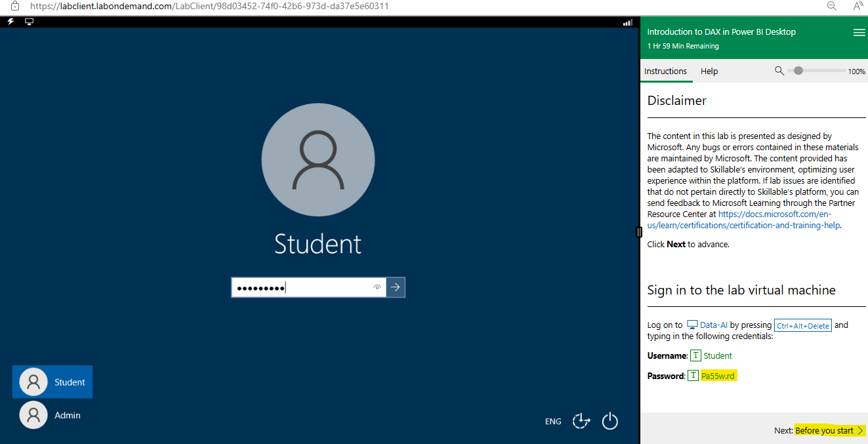Click the Introduction to DAX lab title
868x444 pixels.
click(721, 31)
